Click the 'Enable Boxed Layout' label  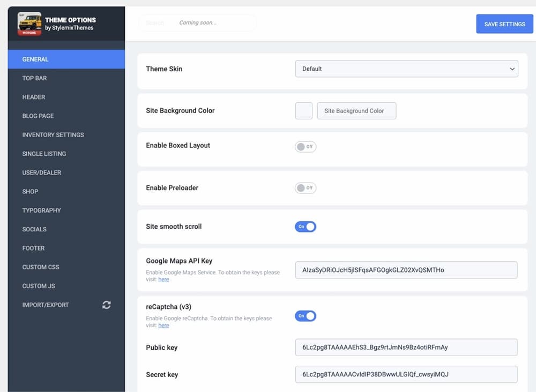pos(178,146)
